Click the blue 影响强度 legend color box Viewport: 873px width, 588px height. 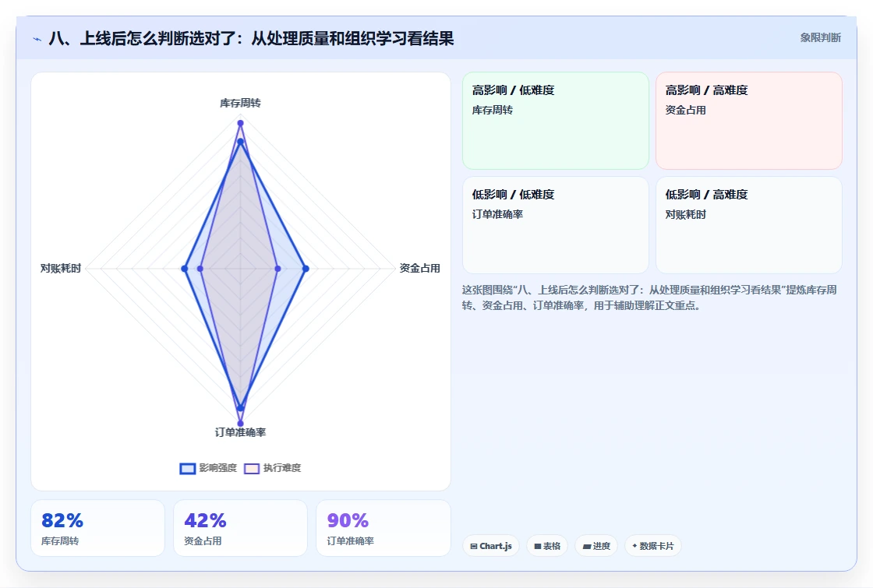188,468
